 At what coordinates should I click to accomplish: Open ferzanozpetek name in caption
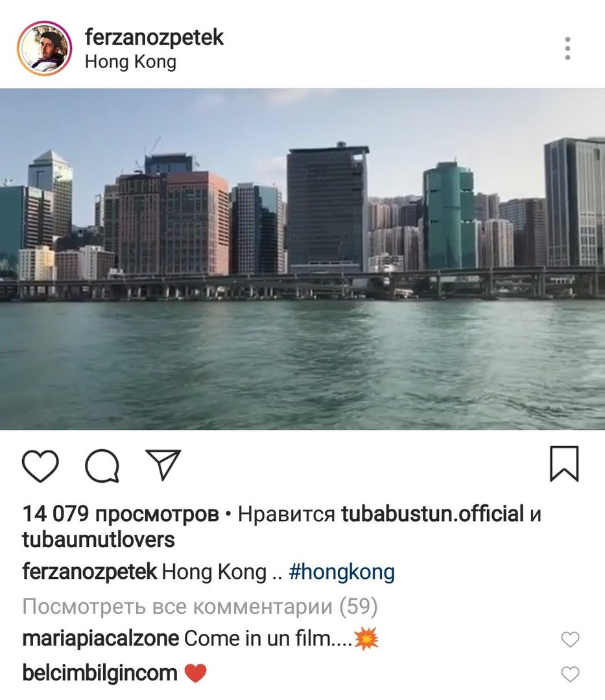tap(89, 572)
